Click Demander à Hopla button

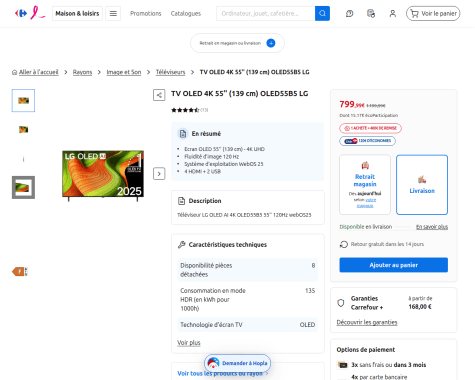point(237,363)
